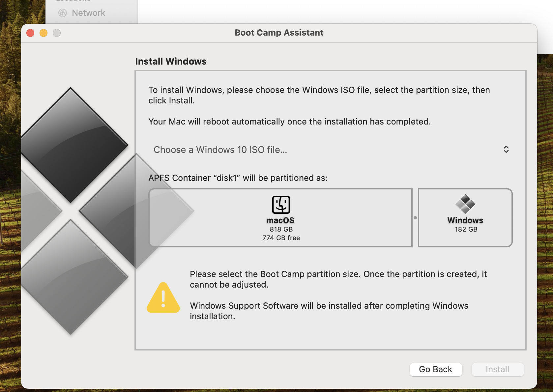Click the Install button
This screenshot has width=553, height=392.
pos(498,369)
